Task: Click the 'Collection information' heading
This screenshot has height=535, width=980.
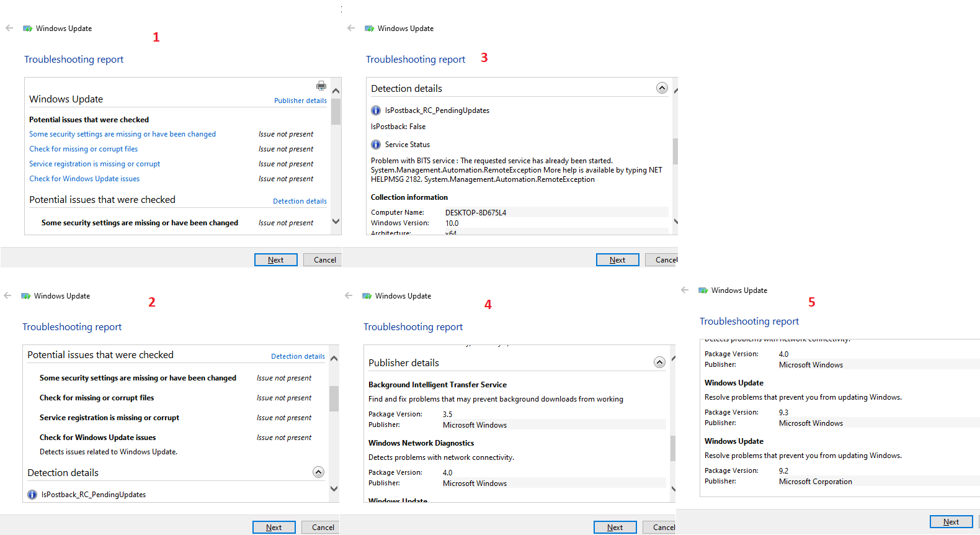Action: [x=409, y=197]
